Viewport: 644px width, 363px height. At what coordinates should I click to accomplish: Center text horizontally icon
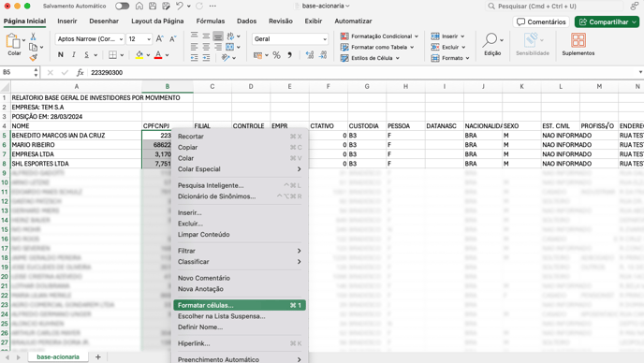206,47
